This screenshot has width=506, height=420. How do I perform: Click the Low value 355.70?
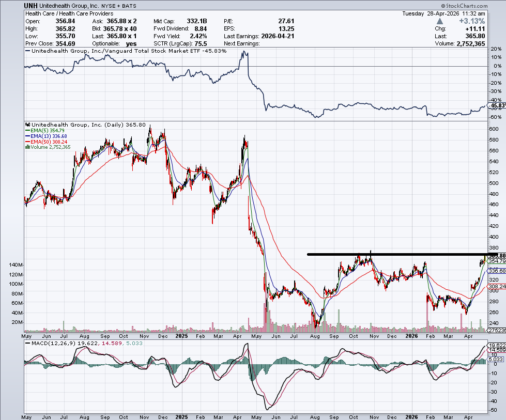65,36
